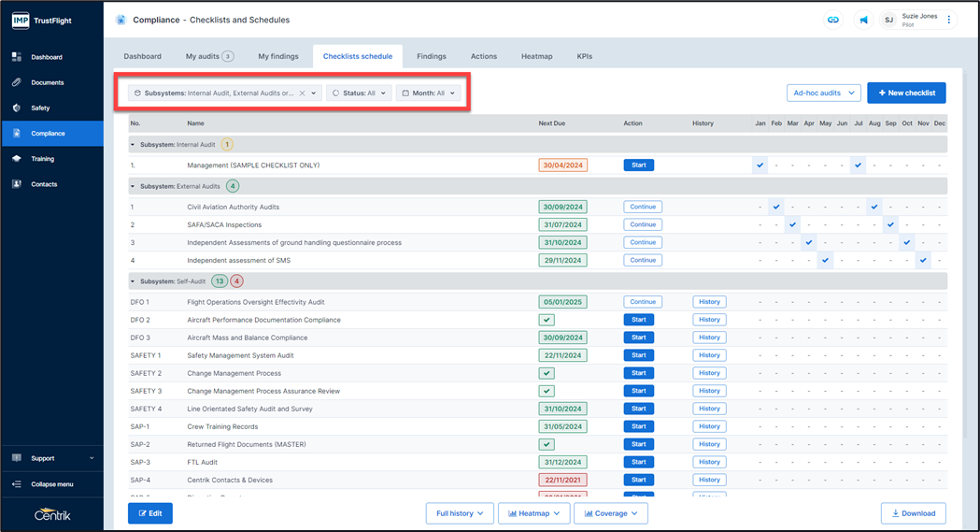The image size is (980, 532).
Task: Click the Training graduation cap icon
Action: 17,159
